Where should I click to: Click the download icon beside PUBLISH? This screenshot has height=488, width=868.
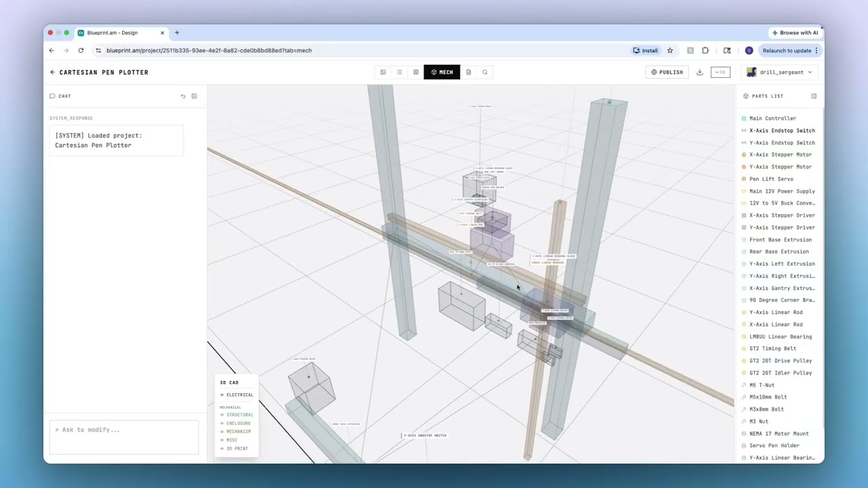[x=700, y=72]
